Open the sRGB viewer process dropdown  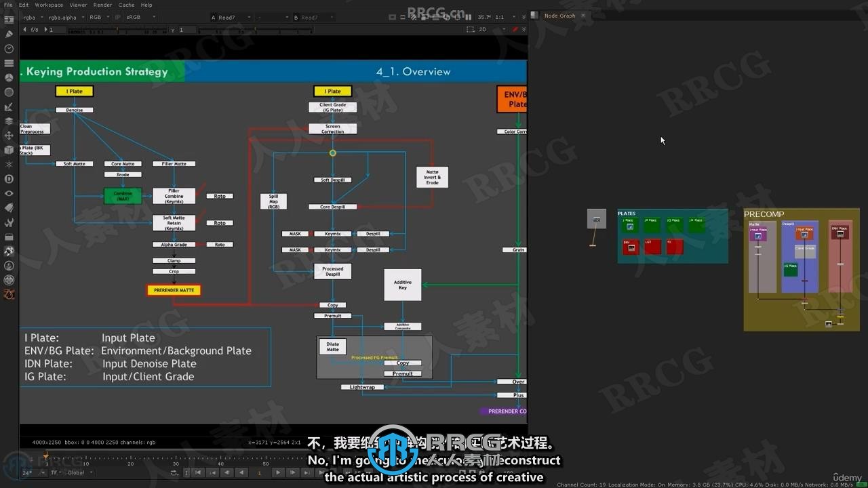[x=140, y=17]
